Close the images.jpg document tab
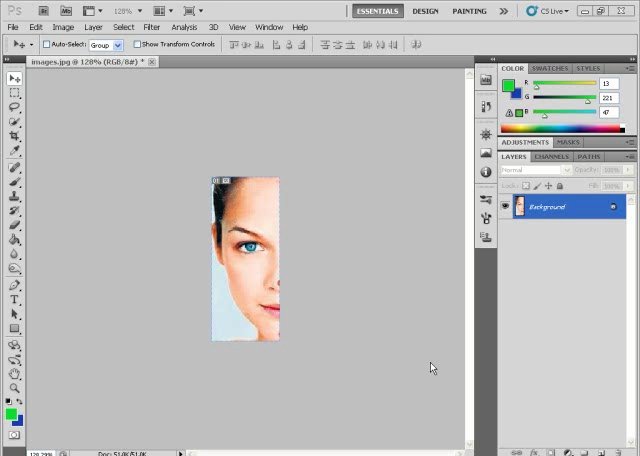The height and width of the screenshot is (456, 640). (x=152, y=62)
